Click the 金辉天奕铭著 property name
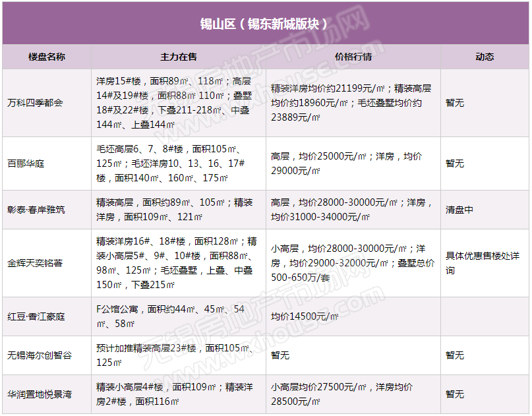The image size is (532, 416). point(36,263)
